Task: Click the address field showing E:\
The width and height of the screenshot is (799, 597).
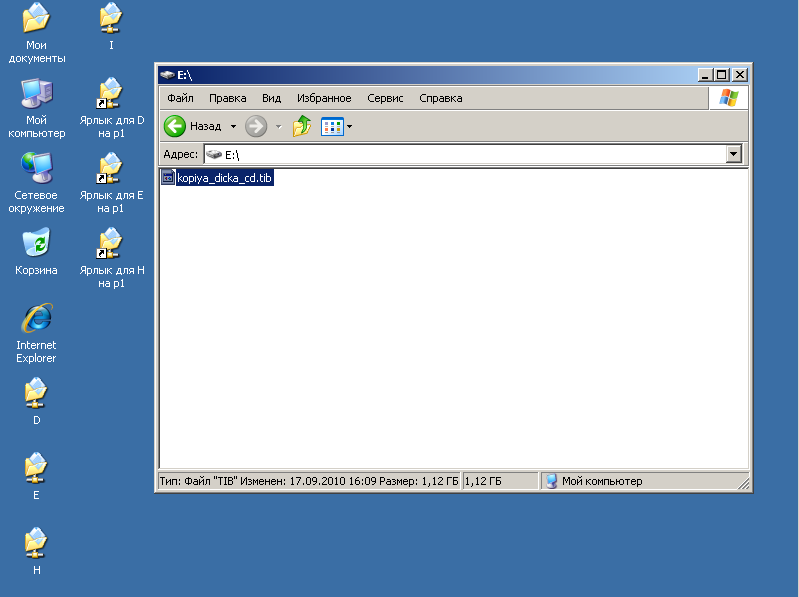Action: pos(470,154)
